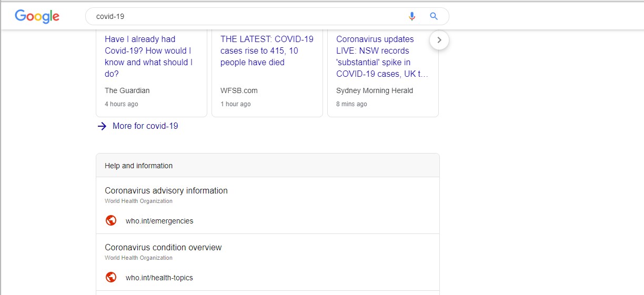Click 'World Health Organization' under condition overview
Viewport: 644px width, 295px height.
click(138, 258)
